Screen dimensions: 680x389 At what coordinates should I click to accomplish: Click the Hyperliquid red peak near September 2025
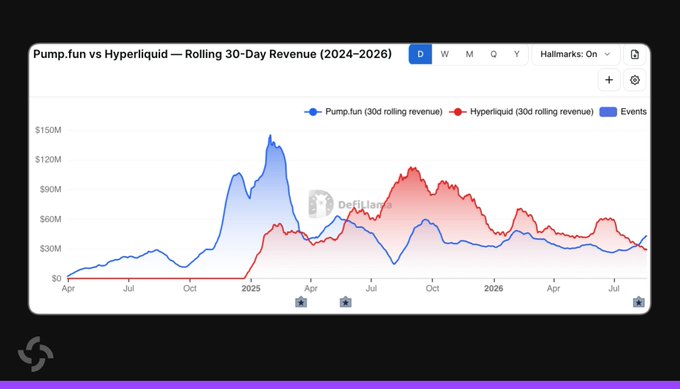(413, 168)
